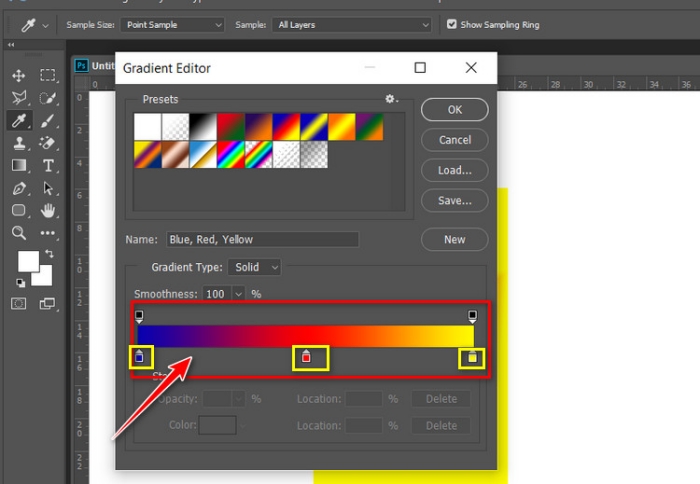This screenshot has height=484, width=700.
Task: Open the Presets gear menu
Action: coord(392,99)
